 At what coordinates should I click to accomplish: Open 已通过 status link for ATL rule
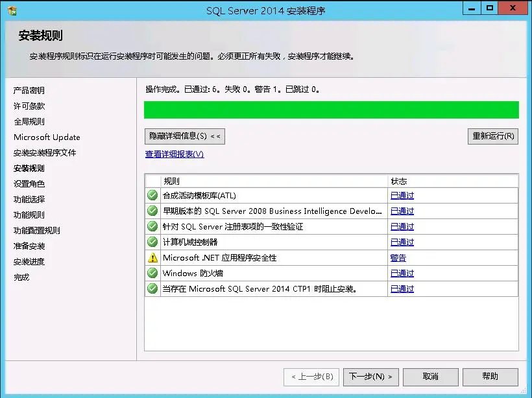click(402, 196)
